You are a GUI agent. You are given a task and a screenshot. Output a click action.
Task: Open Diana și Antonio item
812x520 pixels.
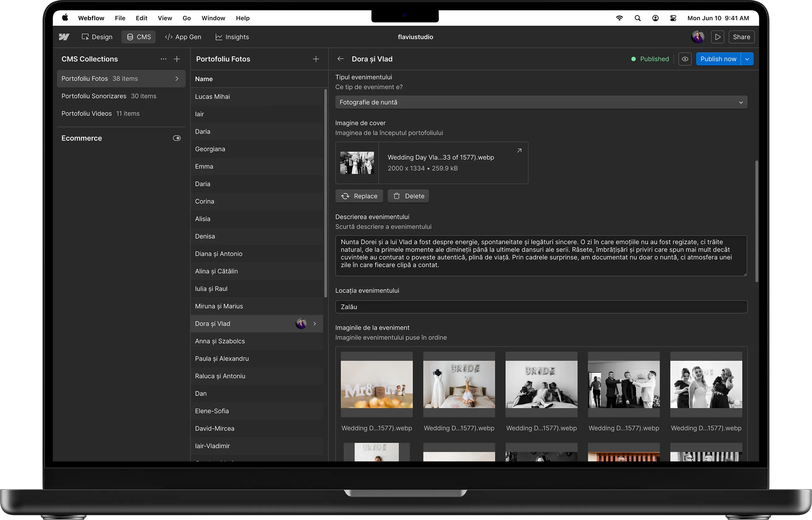[x=257, y=254]
